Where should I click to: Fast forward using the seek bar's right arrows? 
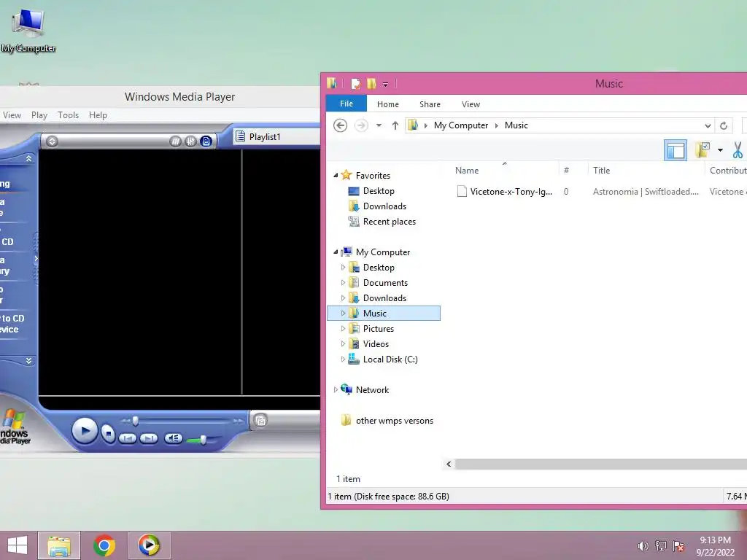click(238, 421)
